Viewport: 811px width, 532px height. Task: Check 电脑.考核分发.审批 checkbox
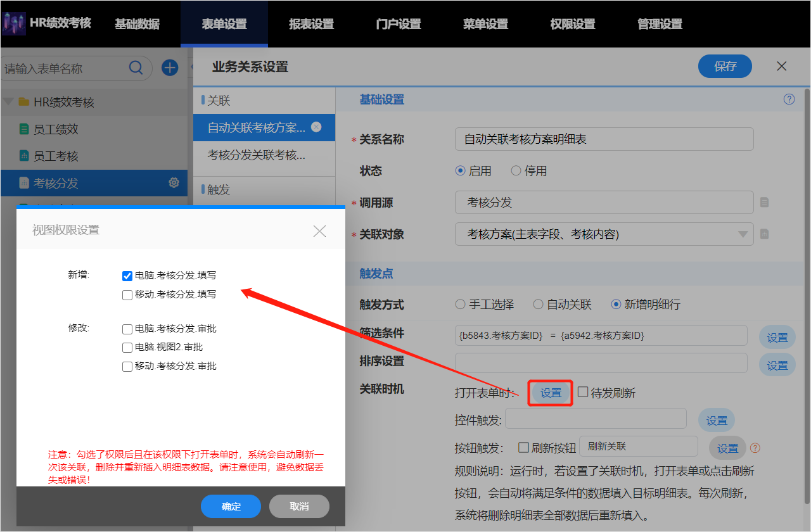coord(127,329)
